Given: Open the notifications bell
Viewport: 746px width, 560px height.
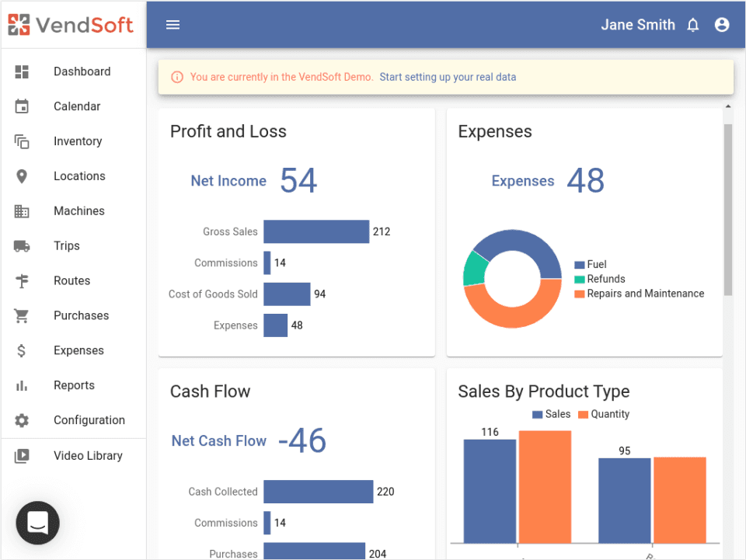Looking at the screenshot, I should pyautogui.click(x=693, y=25).
